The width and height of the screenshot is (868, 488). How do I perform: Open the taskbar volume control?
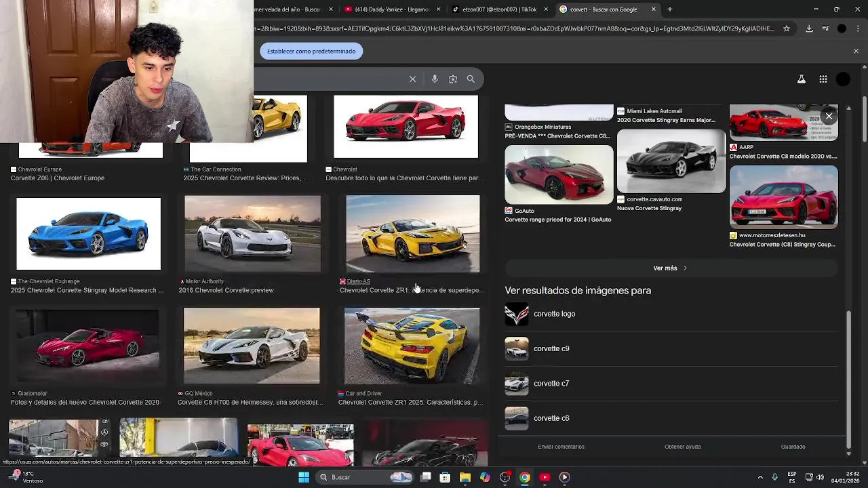coord(821,477)
